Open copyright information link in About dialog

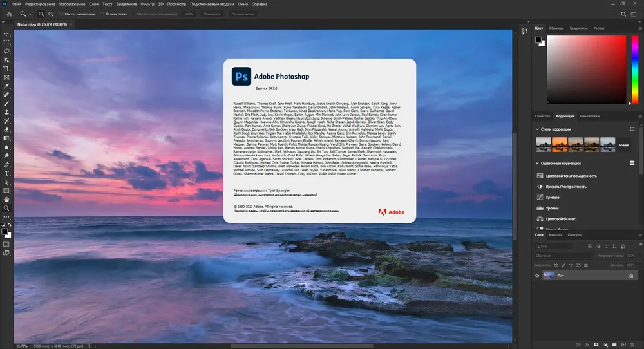(287, 211)
